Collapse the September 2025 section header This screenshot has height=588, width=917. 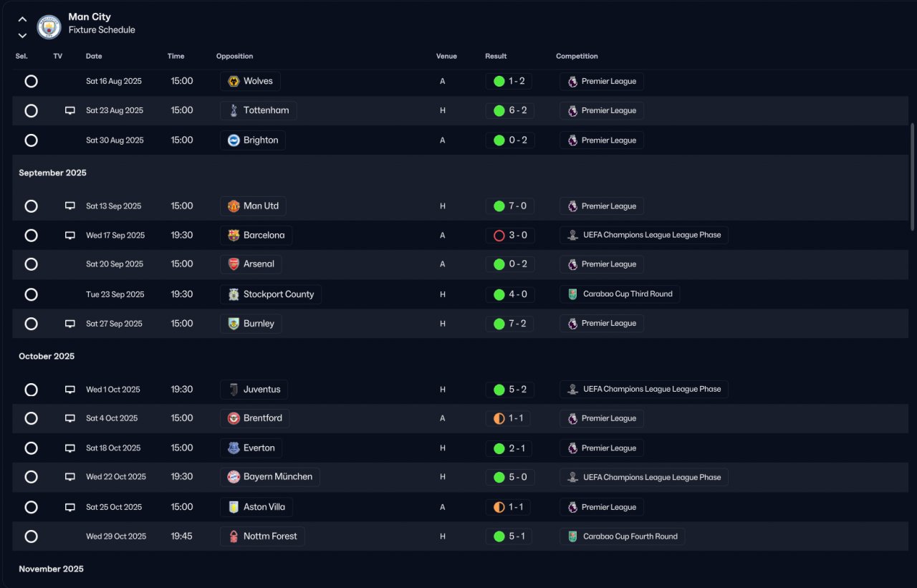point(53,173)
